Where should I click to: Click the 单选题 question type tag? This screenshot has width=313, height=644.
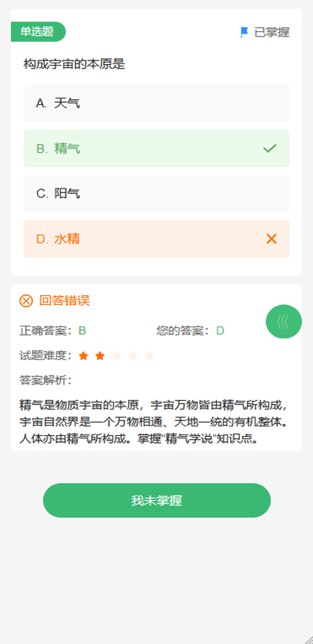(x=38, y=31)
